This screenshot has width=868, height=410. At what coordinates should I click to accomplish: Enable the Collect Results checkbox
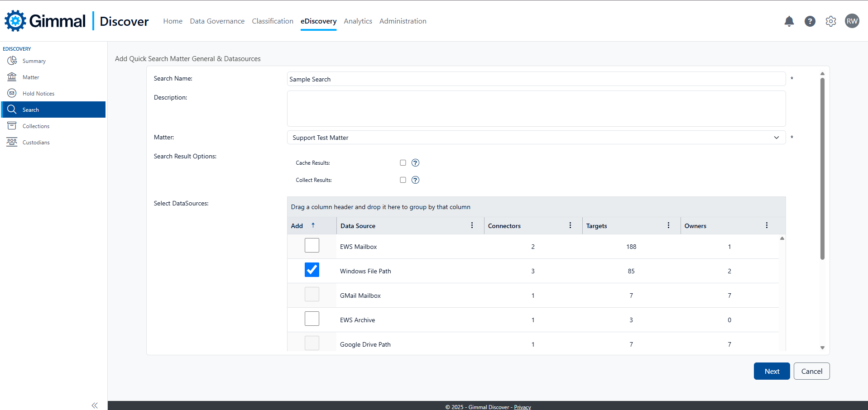pyautogui.click(x=403, y=180)
